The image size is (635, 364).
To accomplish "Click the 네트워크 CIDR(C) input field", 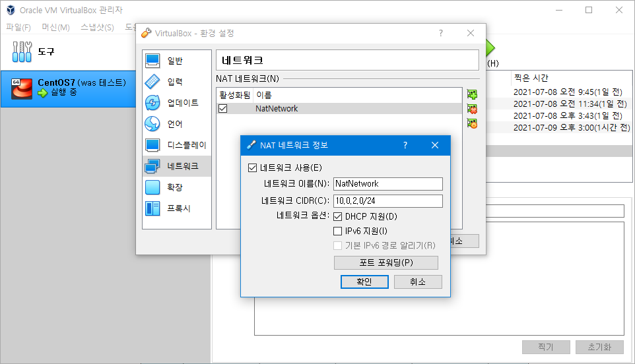I will coord(388,201).
